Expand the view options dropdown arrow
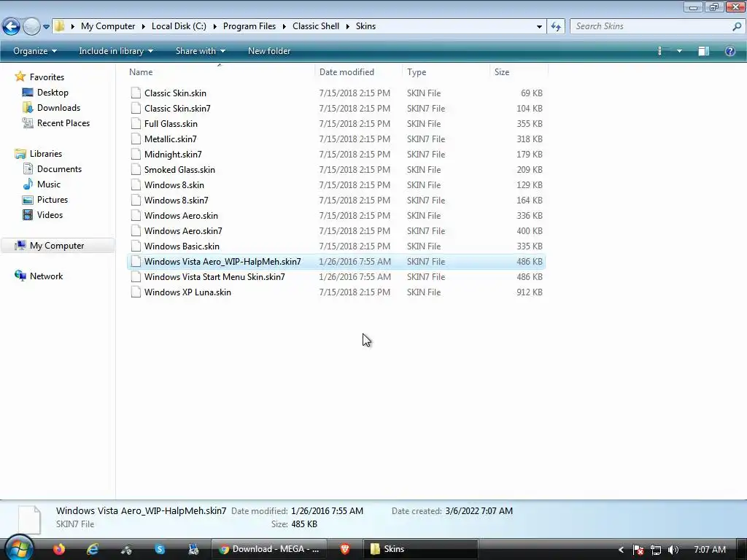 (x=679, y=51)
